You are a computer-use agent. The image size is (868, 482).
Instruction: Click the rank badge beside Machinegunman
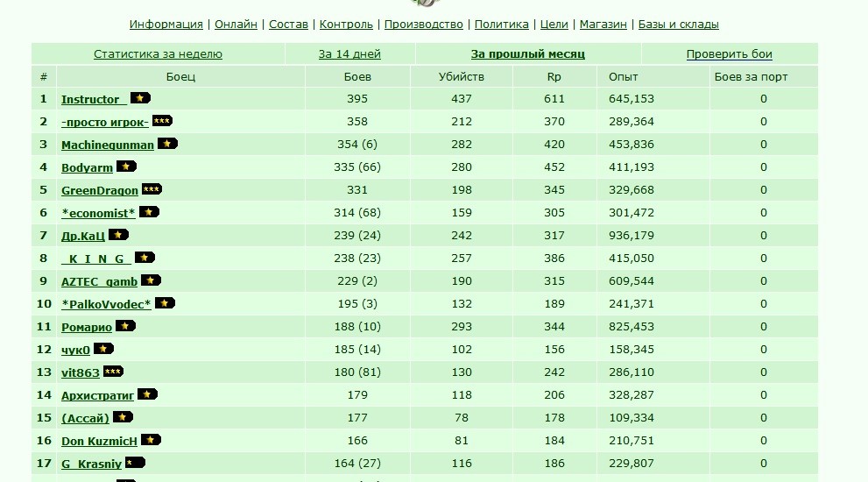(167, 144)
